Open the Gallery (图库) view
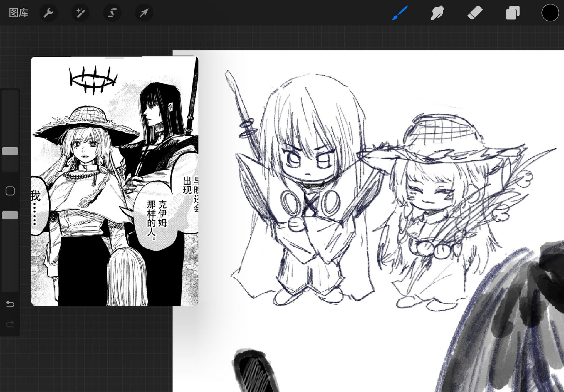This screenshot has height=392, width=564. point(19,13)
